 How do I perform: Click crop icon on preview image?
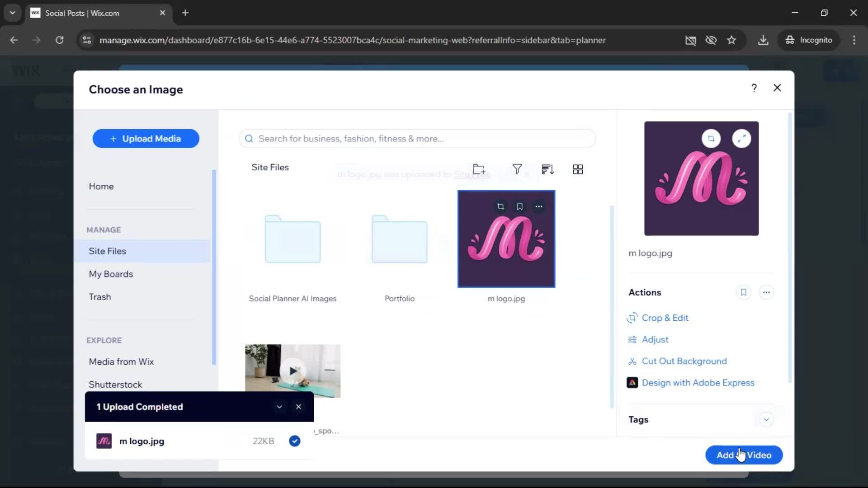click(x=711, y=139)
